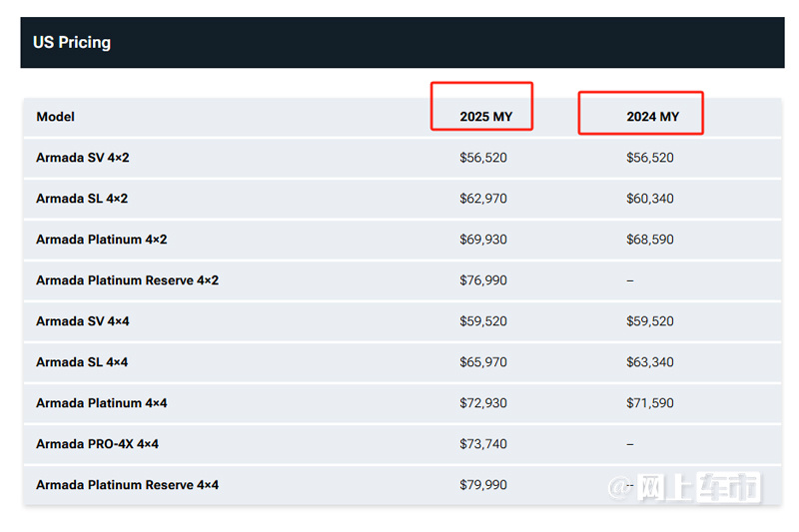Click the $73,740 price cell

coord(483,444)
